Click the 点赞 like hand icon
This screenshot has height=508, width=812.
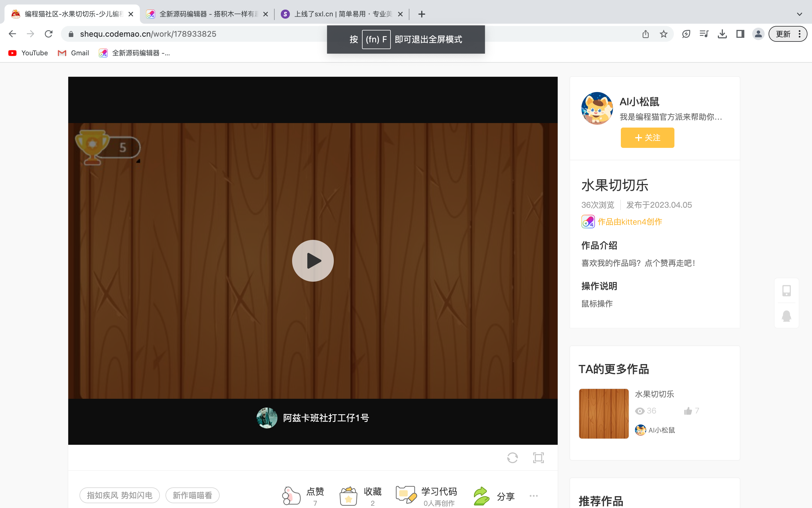[x=291, y=495]
